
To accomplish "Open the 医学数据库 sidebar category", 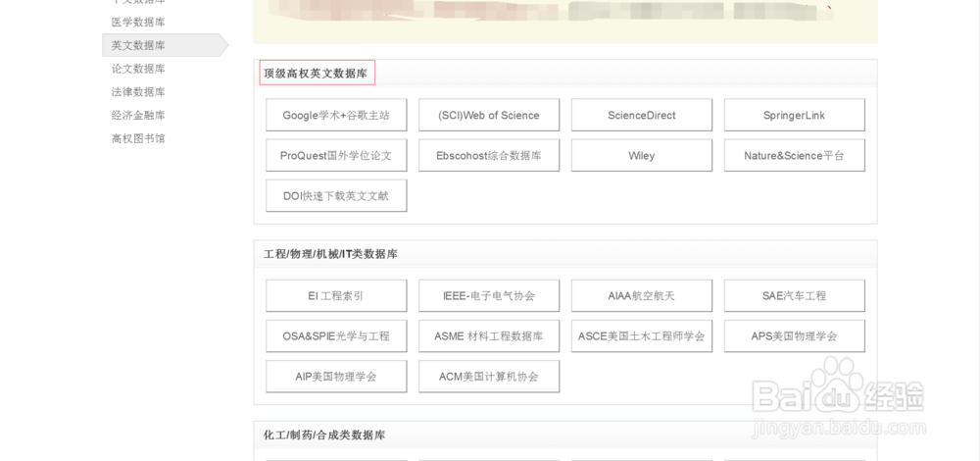I will [138, 23].
